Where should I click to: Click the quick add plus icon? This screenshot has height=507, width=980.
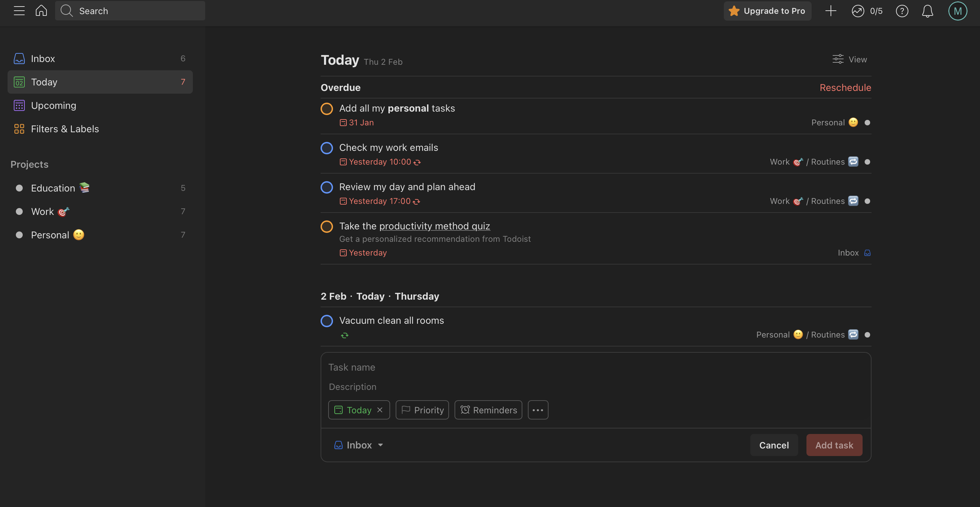click(831, 11)
